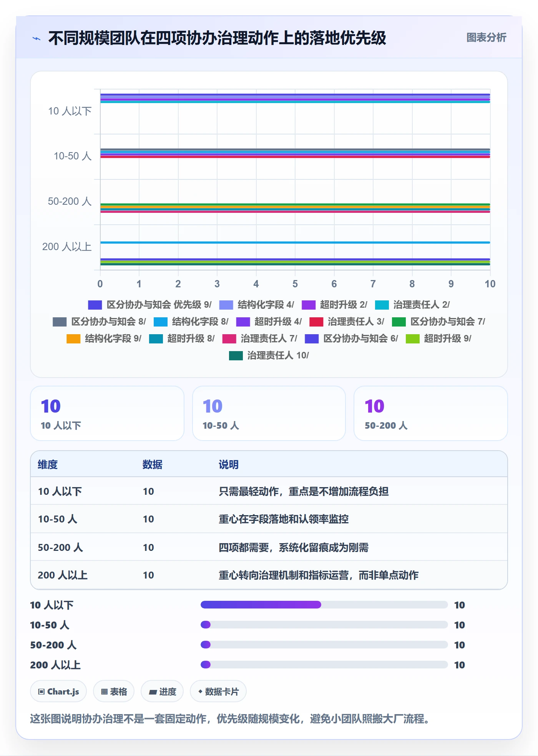Toggle legend item 治理责任人 10/
This screenshot has height=756, width=538.
click(269, 355)
